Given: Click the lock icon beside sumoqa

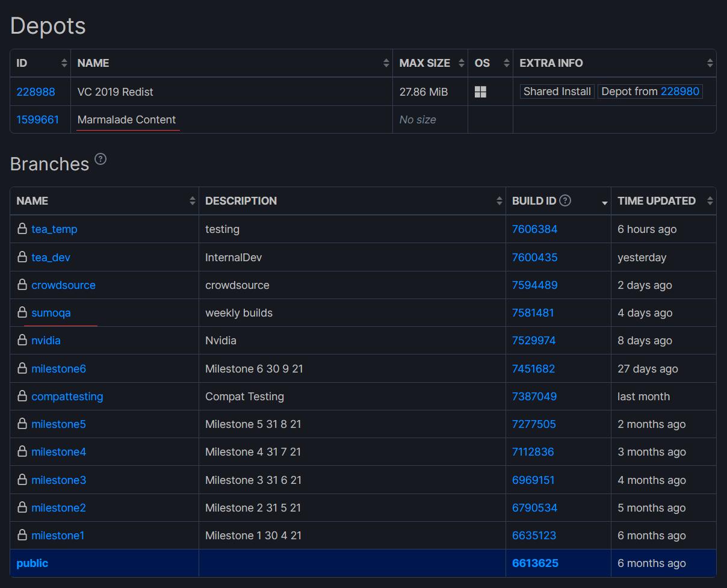Looking at the screenshot, I should pos(22,312).
